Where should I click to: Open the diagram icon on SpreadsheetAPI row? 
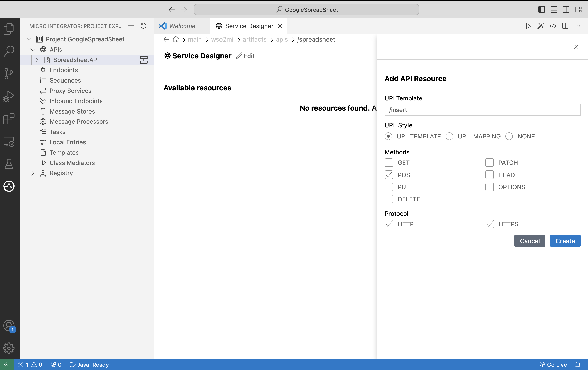[x=144, y=60]
